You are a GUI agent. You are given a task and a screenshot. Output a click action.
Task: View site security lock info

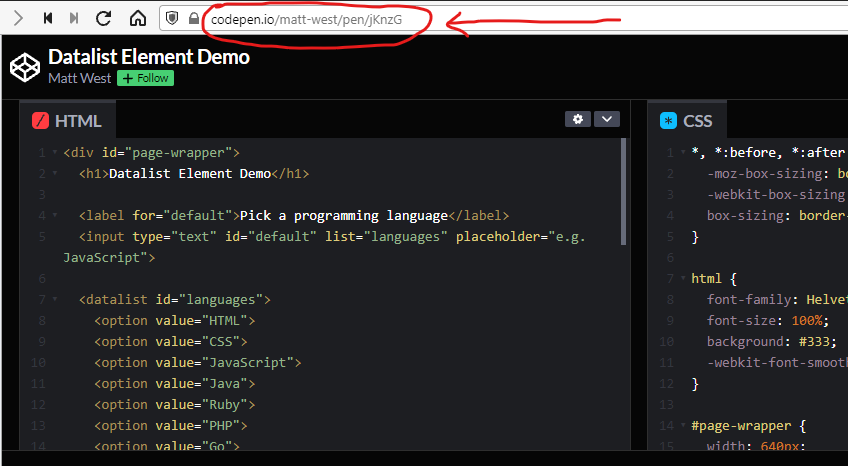(194, 18)
